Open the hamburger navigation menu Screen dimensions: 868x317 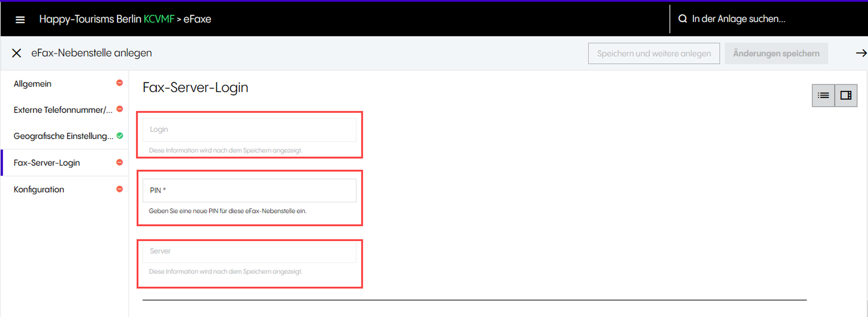click(x=20, y=20)
